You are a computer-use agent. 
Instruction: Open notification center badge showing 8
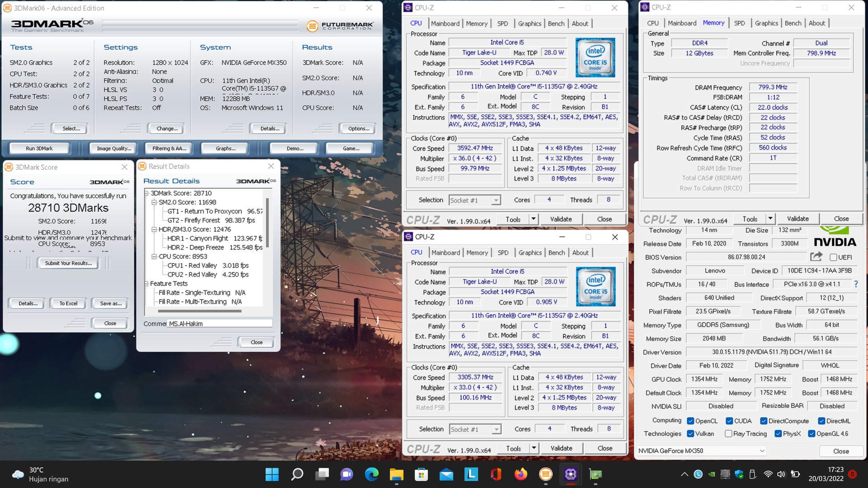tap(853, 474)
